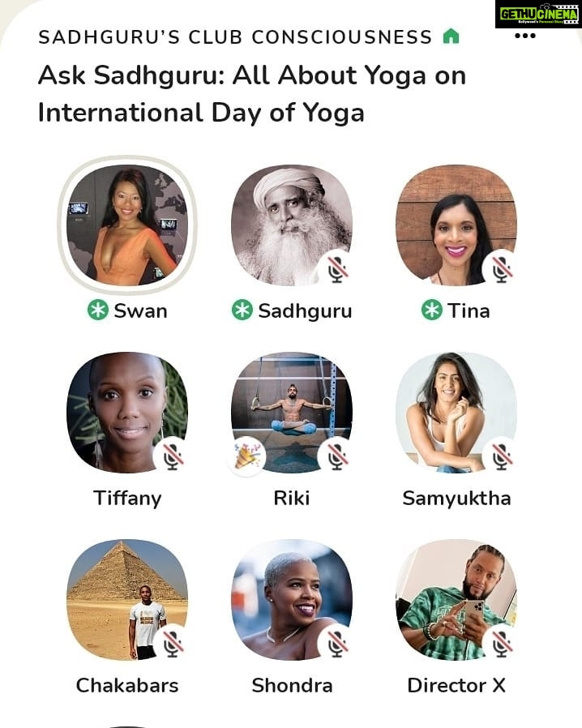Open the three-dot room options menu
The width and height of the screenshot is (582, 728).
click(x=525, y=36)
